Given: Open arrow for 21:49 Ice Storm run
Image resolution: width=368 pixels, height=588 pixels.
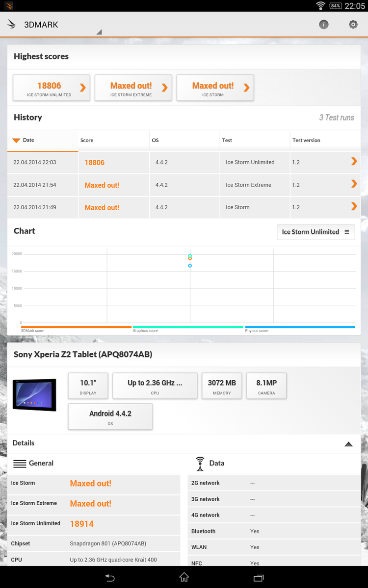Looking at the screenshot, I should [x=354, y=206].
